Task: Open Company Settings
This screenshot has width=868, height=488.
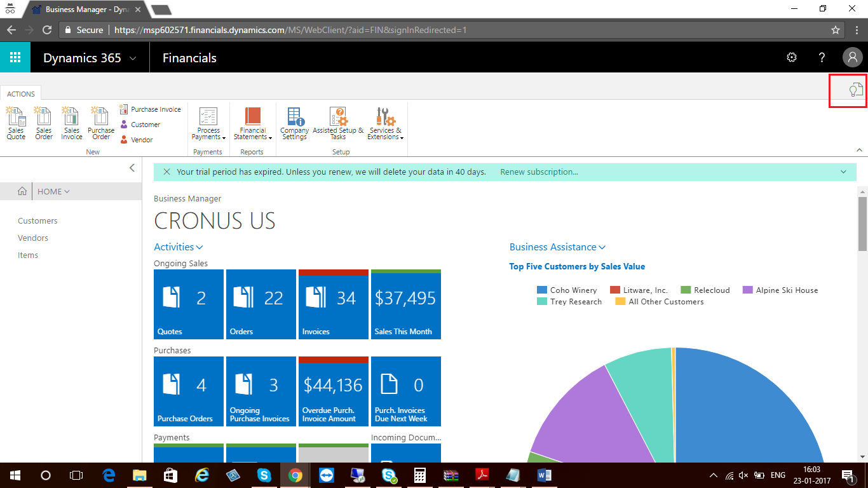Action: (295, 124)
